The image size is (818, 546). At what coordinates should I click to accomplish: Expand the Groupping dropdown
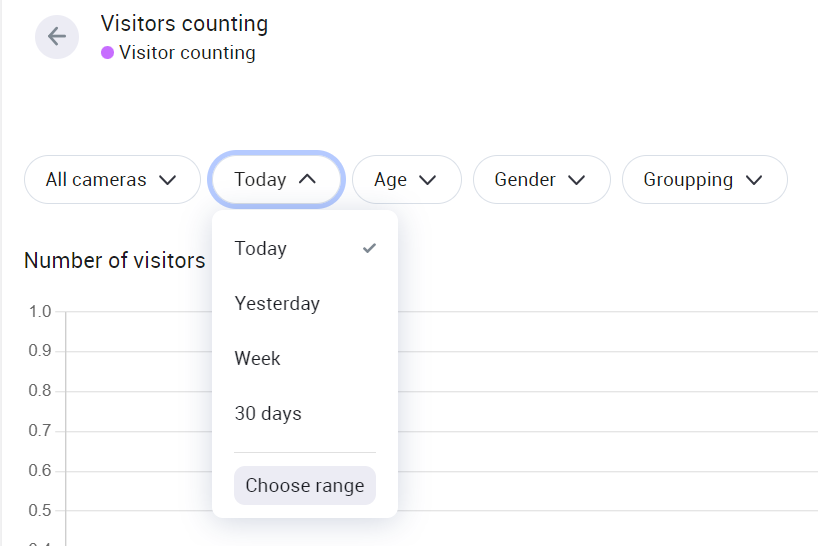[x=704, y=180]
